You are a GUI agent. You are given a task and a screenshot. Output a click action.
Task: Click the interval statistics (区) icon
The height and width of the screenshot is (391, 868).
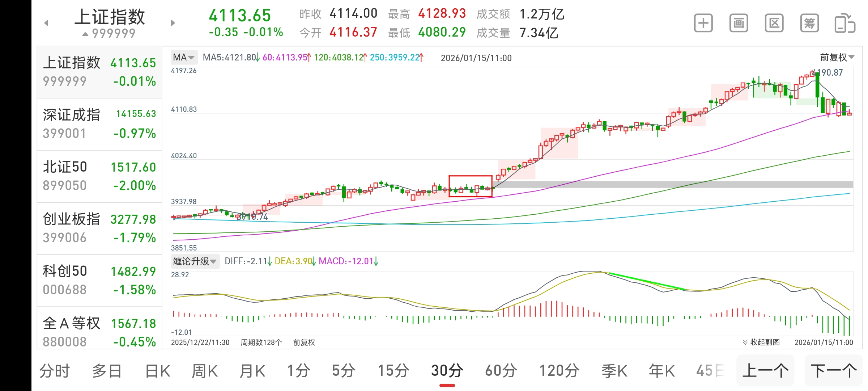(774, 24)
